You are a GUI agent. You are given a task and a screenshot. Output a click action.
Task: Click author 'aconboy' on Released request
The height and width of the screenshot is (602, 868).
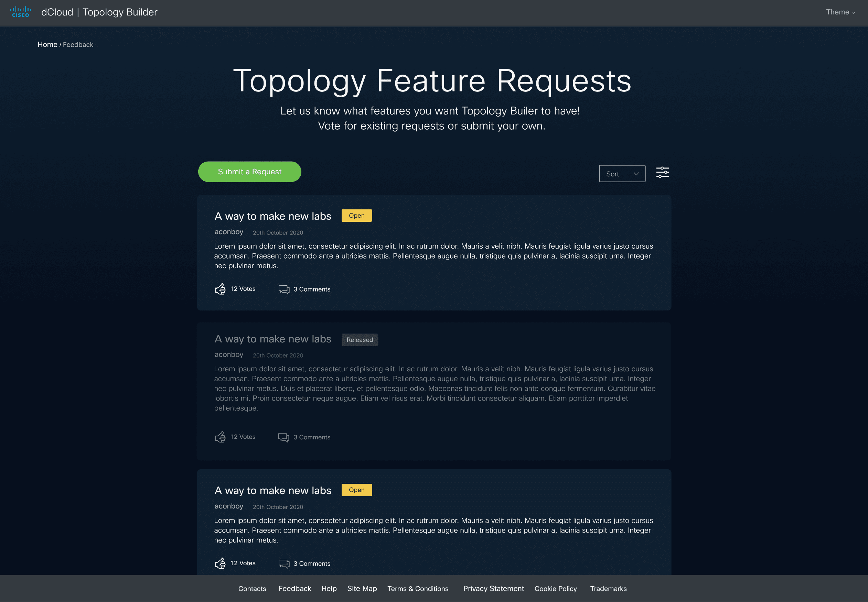pyautogui.click(x=229, y=354)
